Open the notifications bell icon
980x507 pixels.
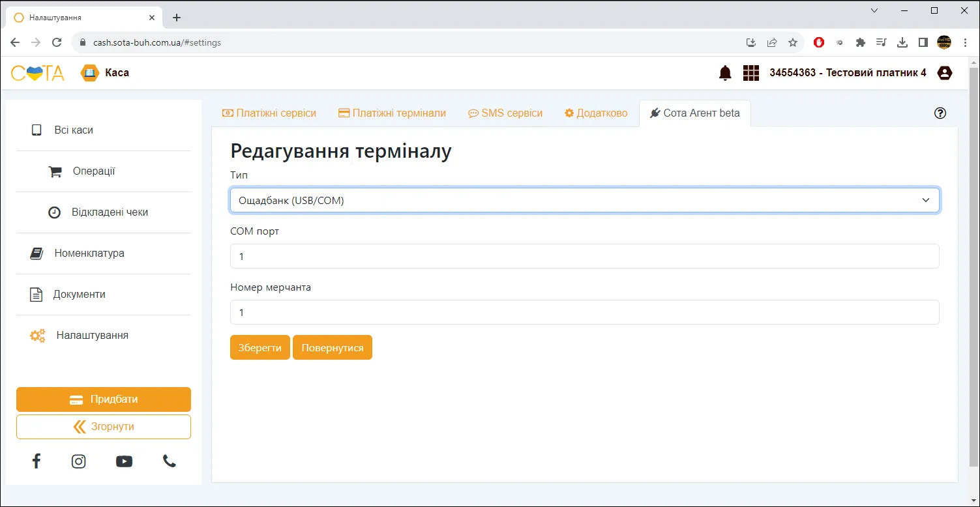[725, 73]
